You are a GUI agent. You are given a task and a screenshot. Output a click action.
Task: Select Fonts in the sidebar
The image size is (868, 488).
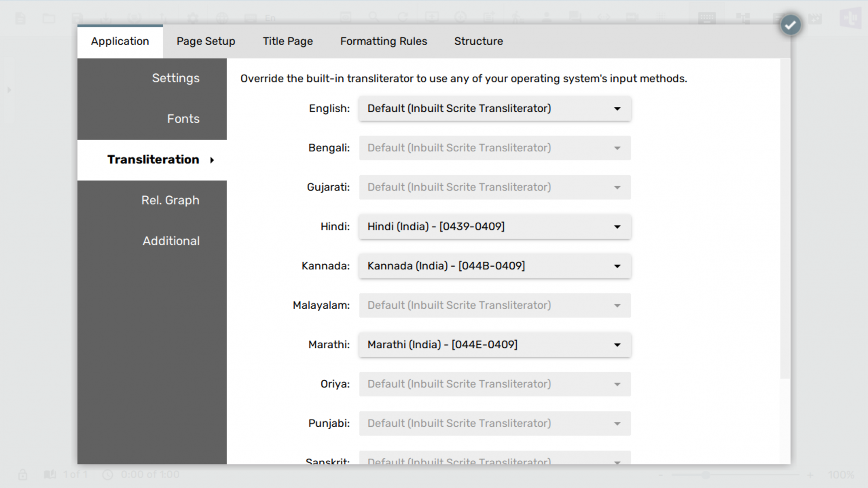pyautogui.click(x=183, y=118)
